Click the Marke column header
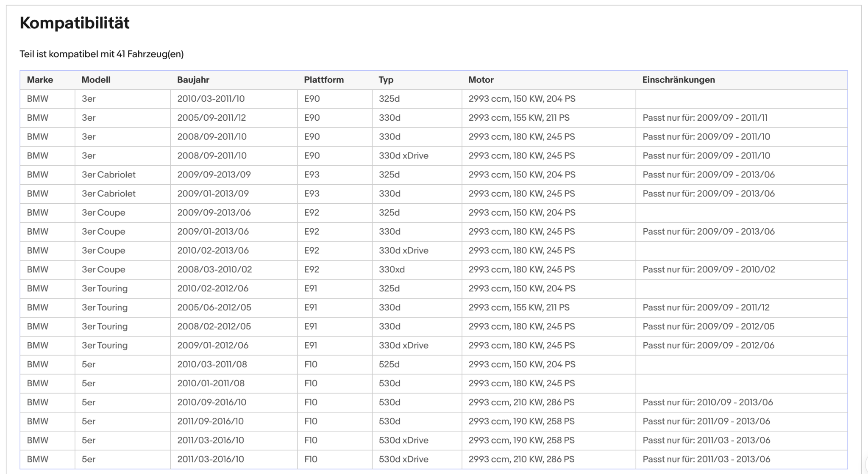Viewport: 868px width, 474px height. pyautogui.click(x=40, y=80)
